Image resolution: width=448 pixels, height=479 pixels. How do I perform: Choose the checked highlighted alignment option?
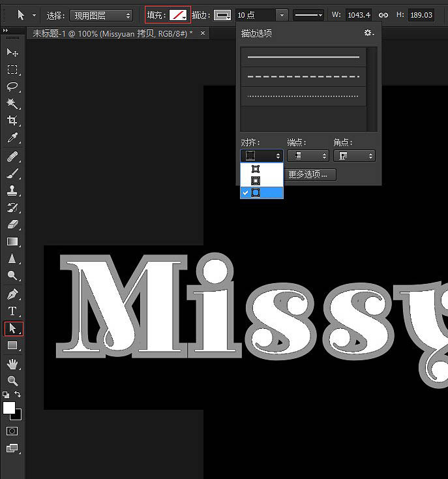point(262,193)
